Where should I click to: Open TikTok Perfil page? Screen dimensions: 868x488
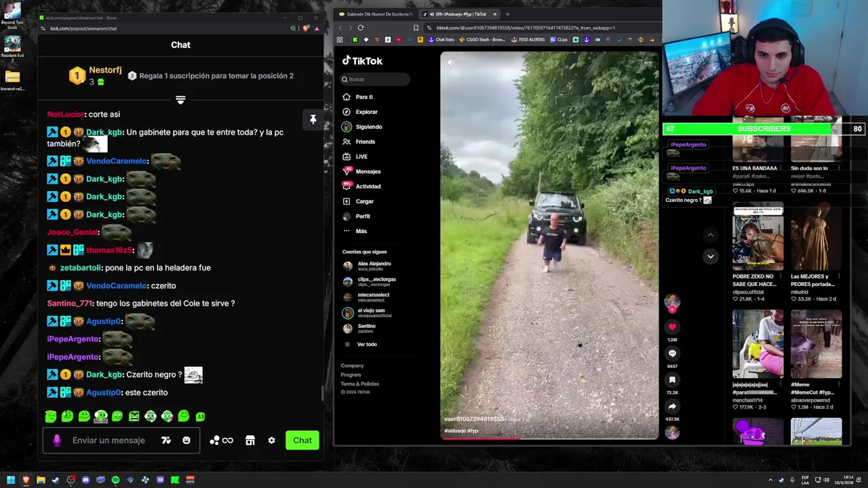tap(356, 216)
